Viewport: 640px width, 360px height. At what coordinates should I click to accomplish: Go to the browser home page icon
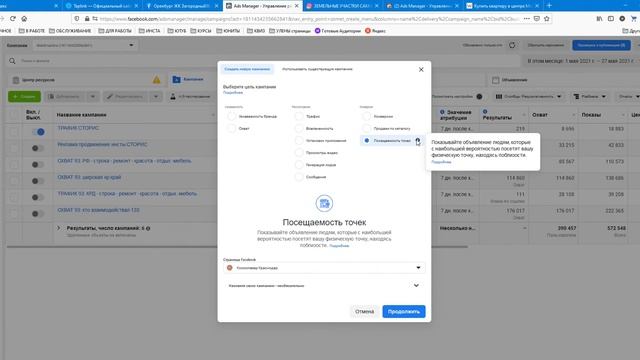click(24, 18)
